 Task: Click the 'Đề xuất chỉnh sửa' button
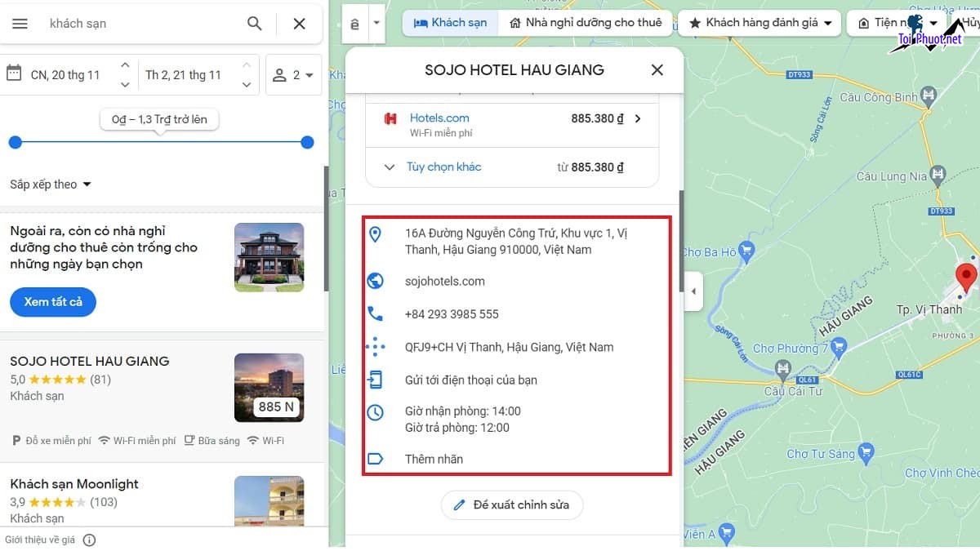[x=512, y=504]
